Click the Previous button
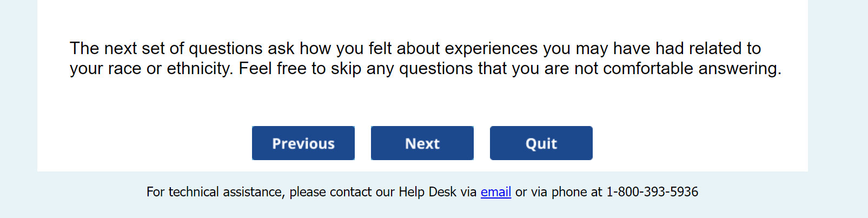The width and height of the screenshot is (868, 218). (x=303, y=143)
